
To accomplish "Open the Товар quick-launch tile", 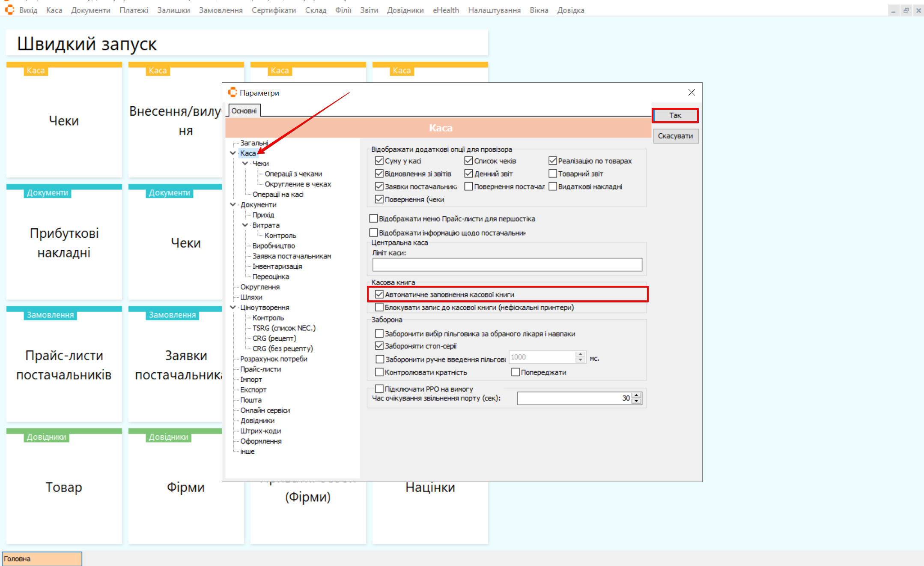I will point(64,487).
